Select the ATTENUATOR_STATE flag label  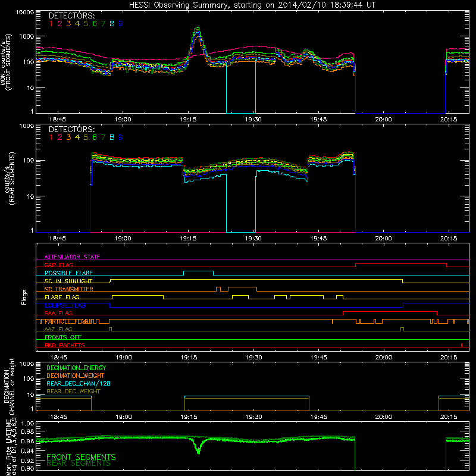72,257
